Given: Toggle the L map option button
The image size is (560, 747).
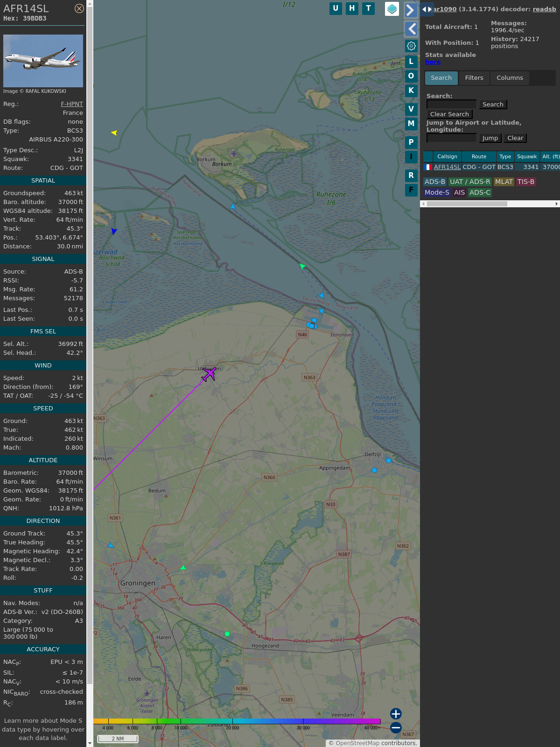Looking at the screenshot, I should (x=411, y=62).
